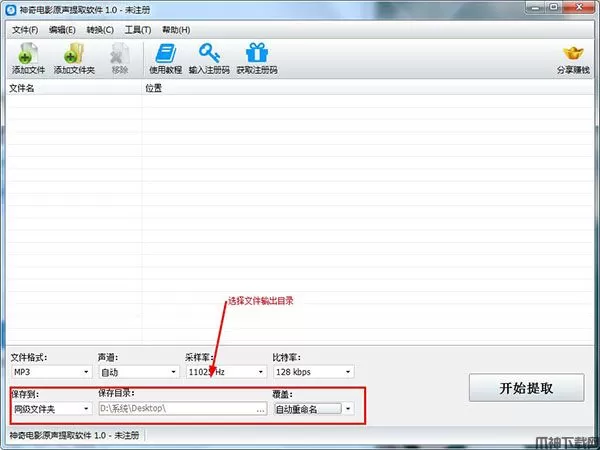Click the File Name (文件名) column header

pos(74,88)
